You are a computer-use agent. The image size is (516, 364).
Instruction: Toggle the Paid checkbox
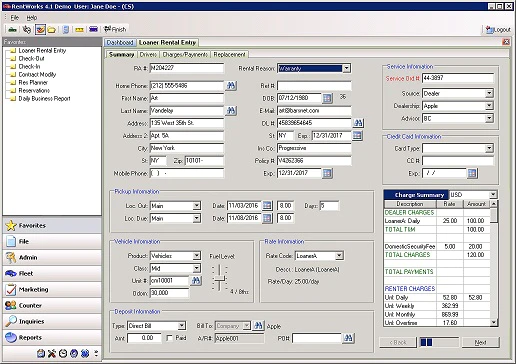coord(170,338)
